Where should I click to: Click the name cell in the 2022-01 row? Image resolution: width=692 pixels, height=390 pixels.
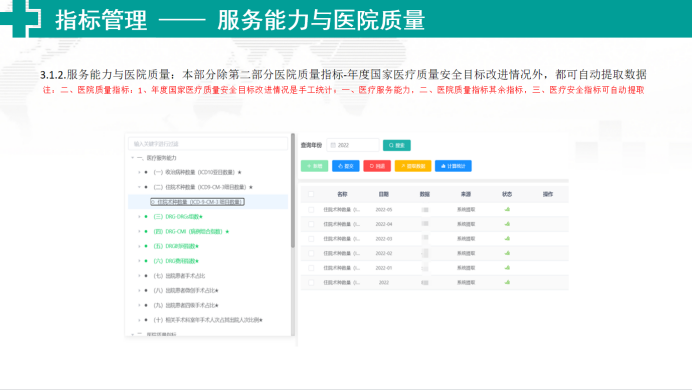[x=342, y=268]
